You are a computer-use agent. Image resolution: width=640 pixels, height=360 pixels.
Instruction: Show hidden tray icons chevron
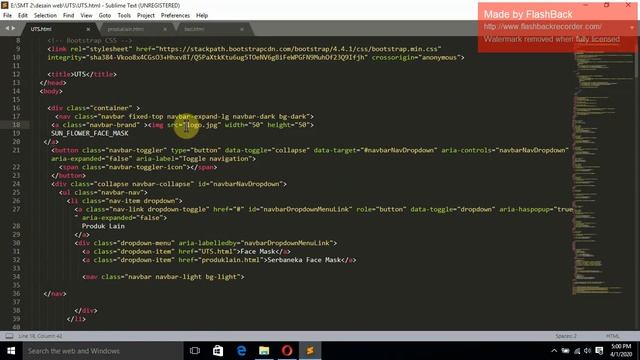coord(554,351)
